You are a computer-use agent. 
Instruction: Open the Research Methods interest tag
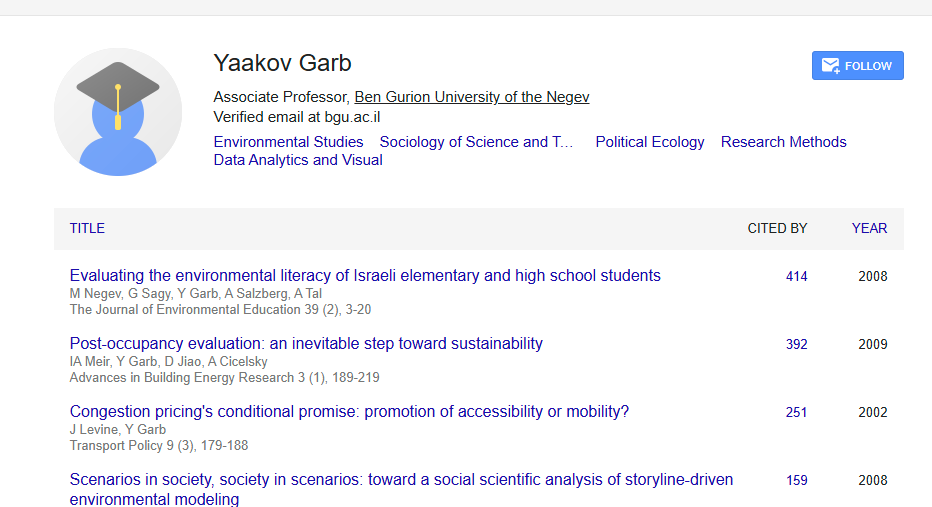click(x=783, y=142)
